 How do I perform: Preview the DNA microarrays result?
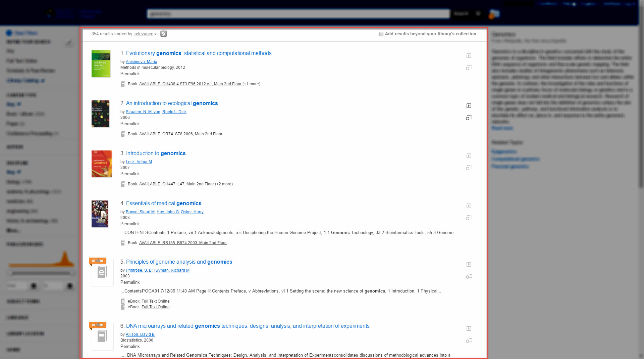point(469,328)
